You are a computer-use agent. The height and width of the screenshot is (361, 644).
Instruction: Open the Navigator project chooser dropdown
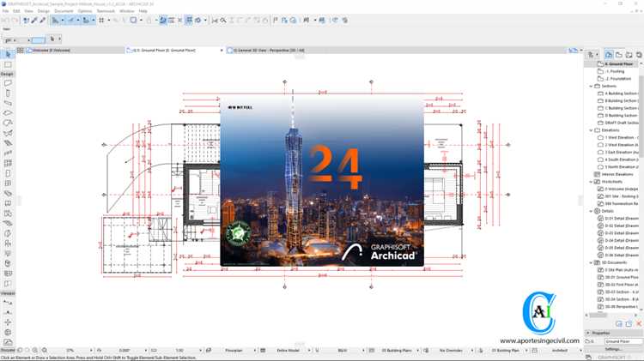[x=593, y=55]
